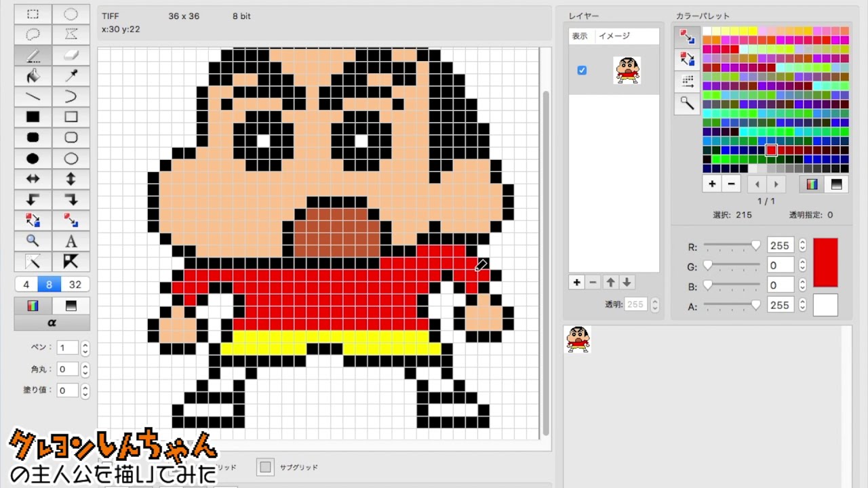Choose the freehand lasso selection tool
The image size is (868, 488).
point(33,34)
